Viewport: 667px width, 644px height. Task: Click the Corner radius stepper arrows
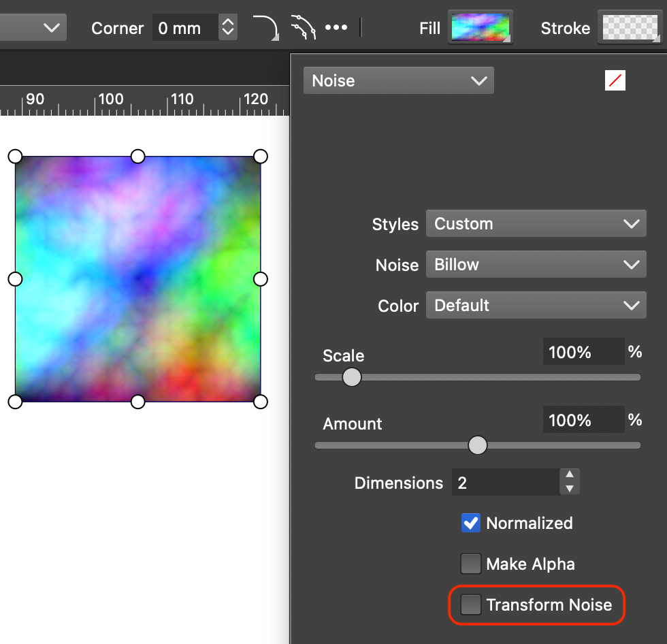tap(228, 28)
